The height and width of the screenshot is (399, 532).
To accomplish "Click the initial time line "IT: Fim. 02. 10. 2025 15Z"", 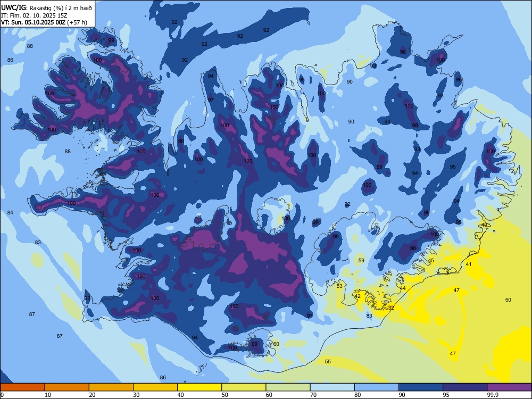I will point(34,15).
